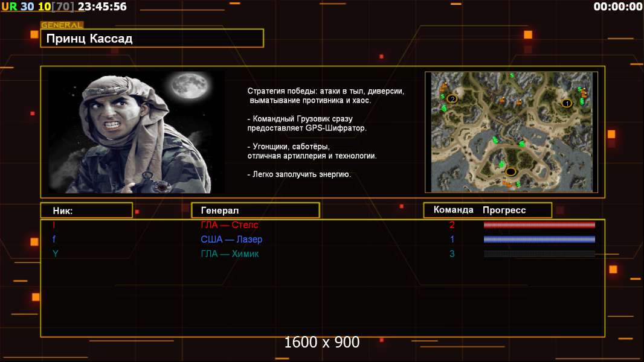
Task: Click the 'UR' indicator at top left
Action: [10, 7]
